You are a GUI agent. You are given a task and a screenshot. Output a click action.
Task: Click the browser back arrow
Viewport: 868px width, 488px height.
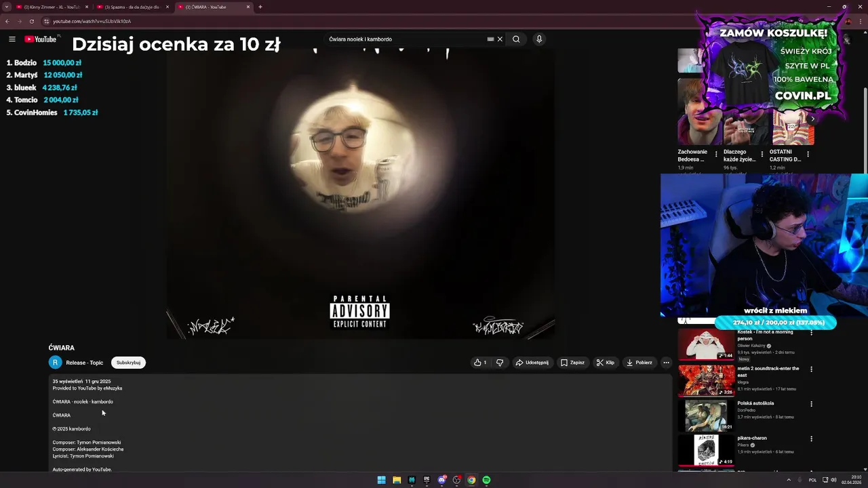(x=7, y=21)
